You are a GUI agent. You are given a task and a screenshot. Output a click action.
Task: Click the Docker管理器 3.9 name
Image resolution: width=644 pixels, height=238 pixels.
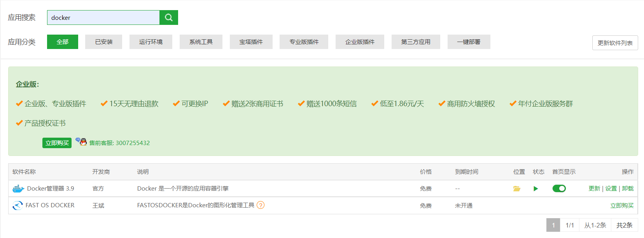coord(51,189)
